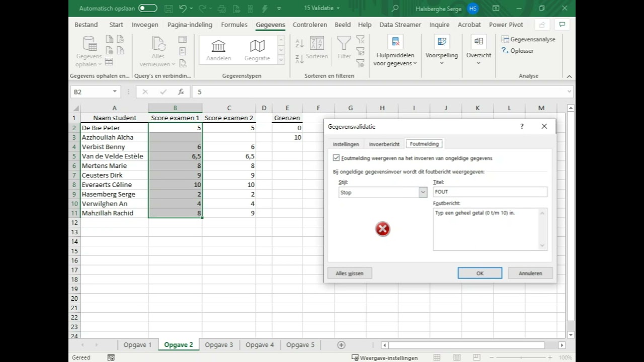
Task: Click the HS account avatar
Action: point(473,9)
